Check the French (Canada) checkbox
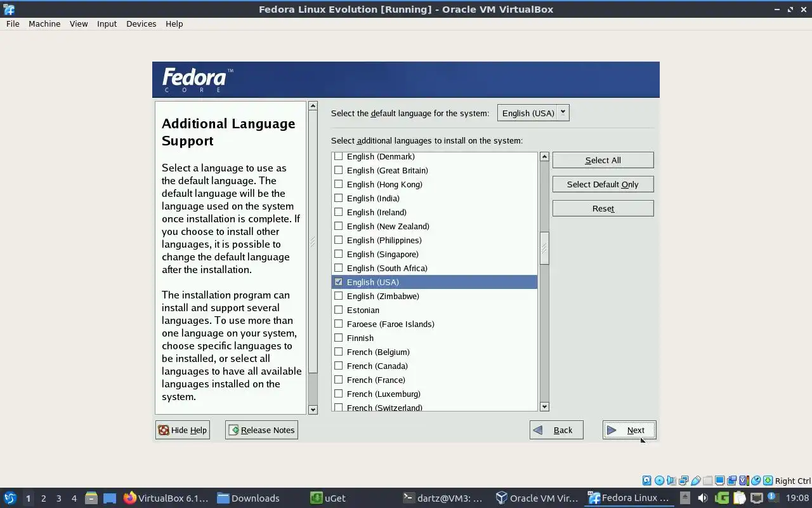Screen dimensions: 812x508 338,366
